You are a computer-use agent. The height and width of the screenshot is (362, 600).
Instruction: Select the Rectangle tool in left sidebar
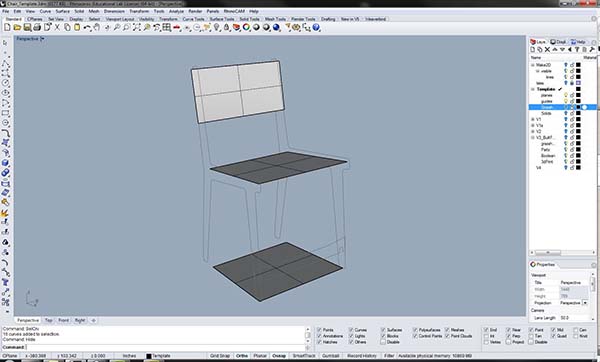[5, 113]
